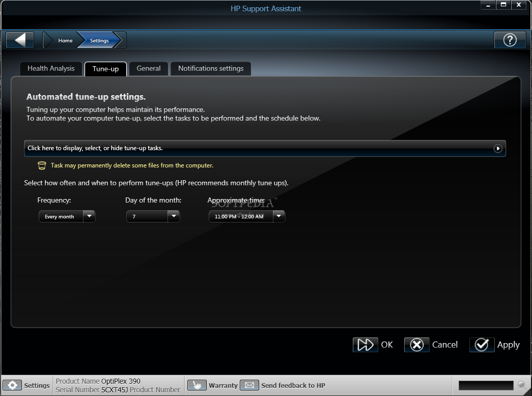Expand the tune-up tasks list bar

[x=265, y=148]
